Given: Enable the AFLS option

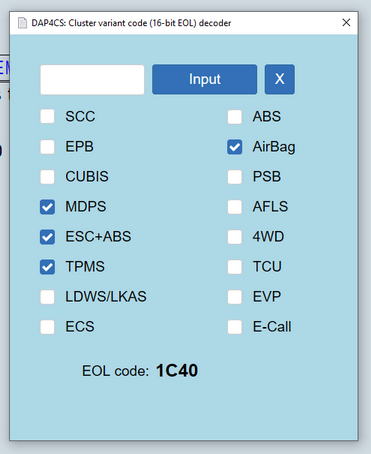Looking at the screenshot, I should (x=235, y=207).
